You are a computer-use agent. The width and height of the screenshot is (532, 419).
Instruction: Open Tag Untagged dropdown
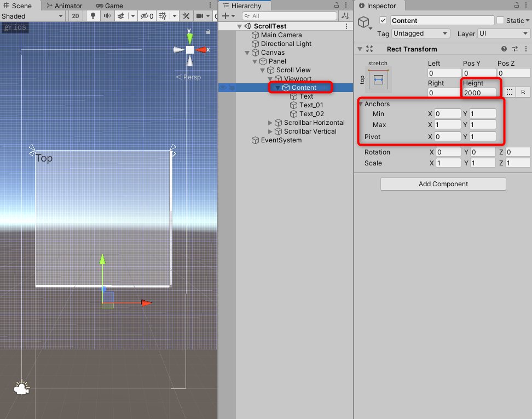tap(421, 33)
